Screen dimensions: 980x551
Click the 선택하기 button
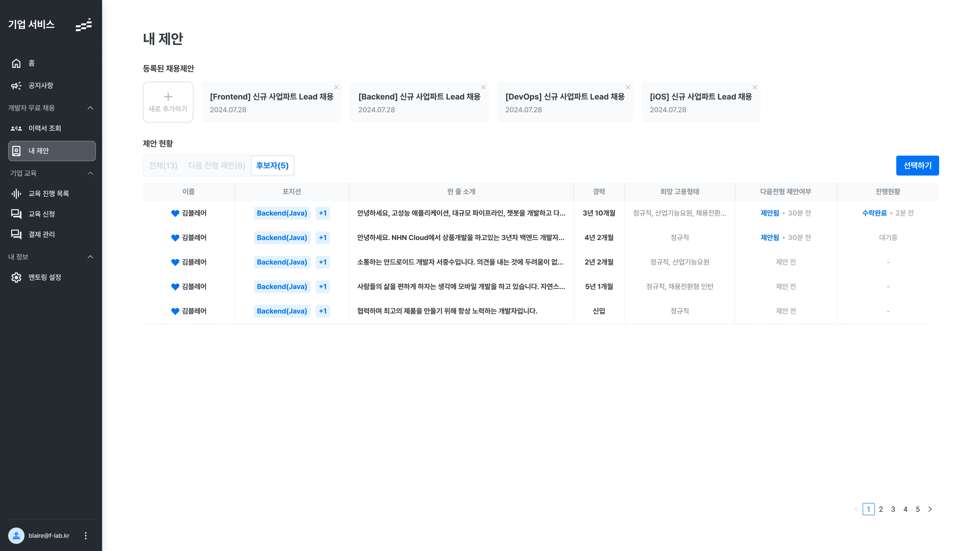coord(917,165)
